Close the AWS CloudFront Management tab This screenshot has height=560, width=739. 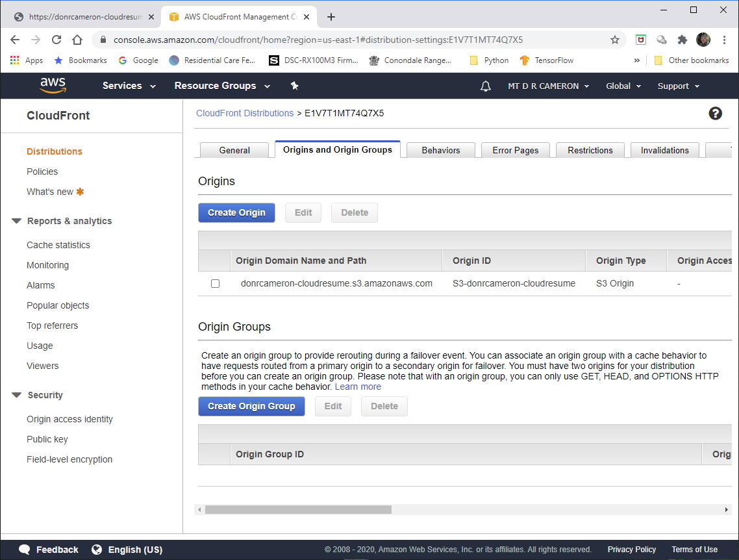coord(307,17)
